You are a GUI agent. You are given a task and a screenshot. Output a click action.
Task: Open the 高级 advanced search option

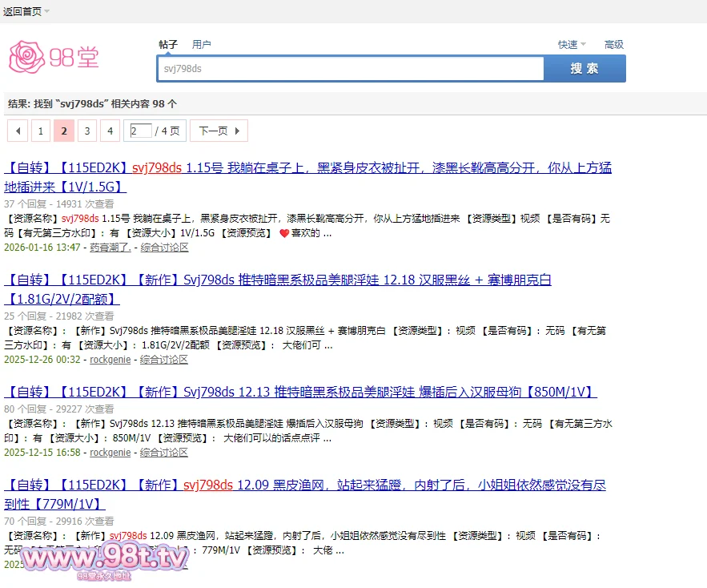[x=614, y=44]
